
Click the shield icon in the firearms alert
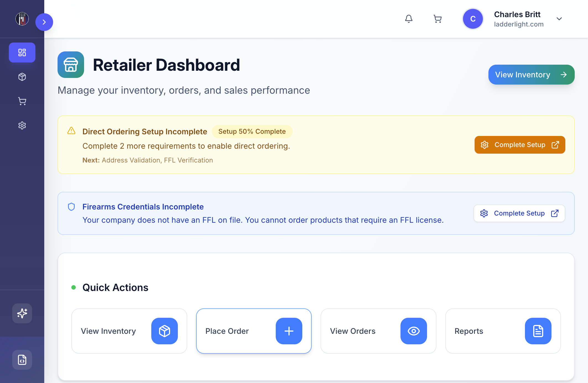coord(71,207)
